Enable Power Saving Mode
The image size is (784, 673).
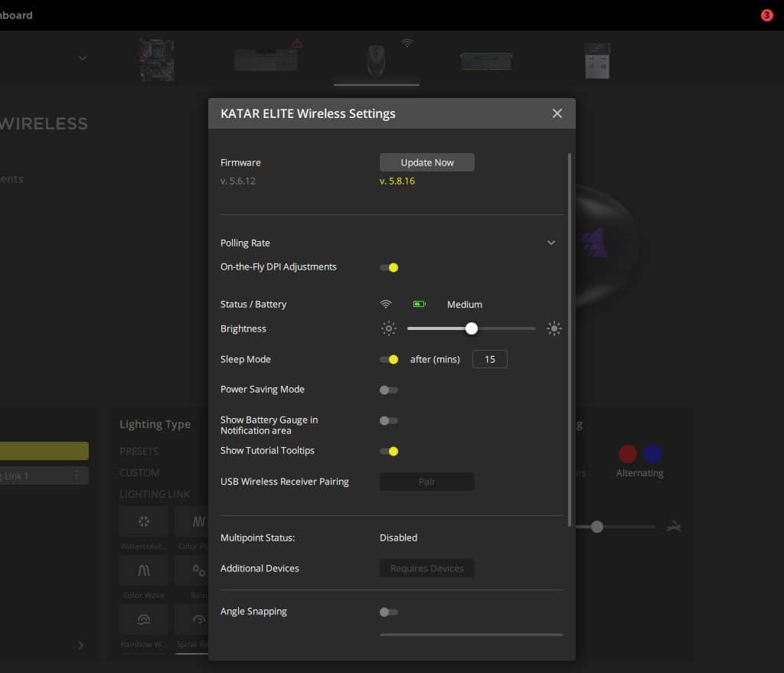tap(389, 390)
